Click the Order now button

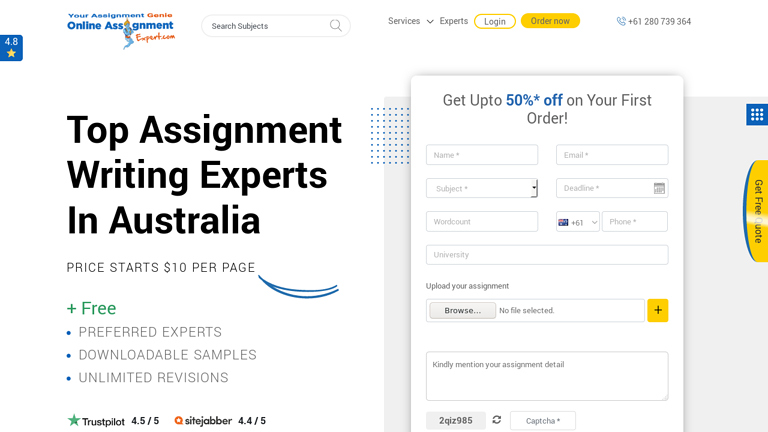[550, 21]
